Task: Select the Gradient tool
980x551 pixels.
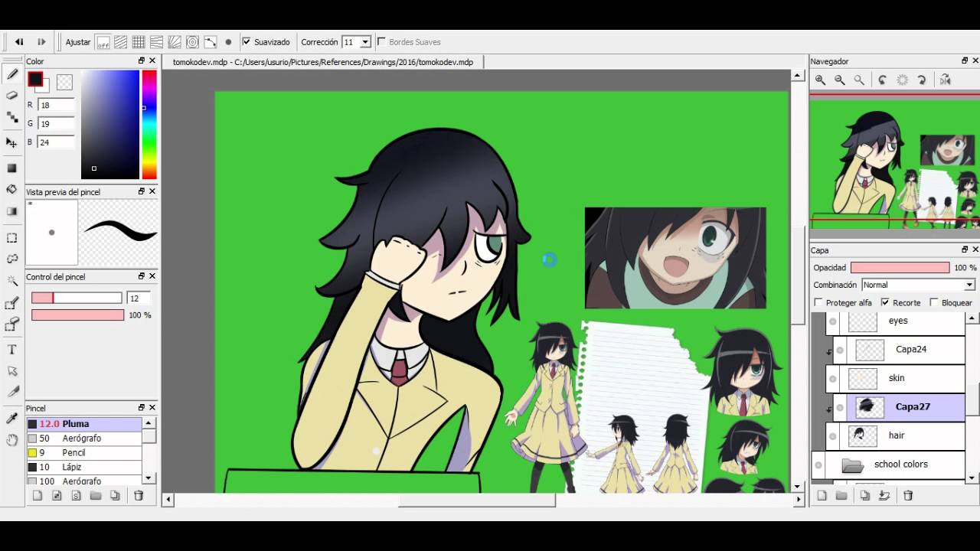Action: (11, 210)
